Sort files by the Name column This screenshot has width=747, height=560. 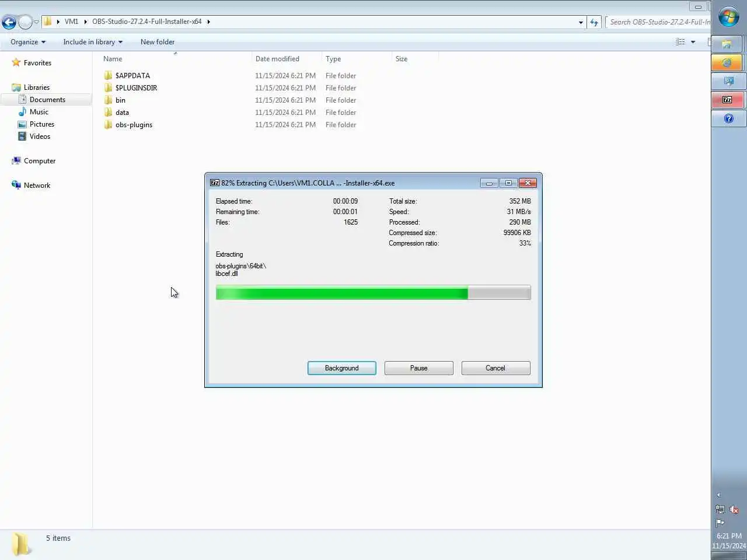click(x=175, y=59)
